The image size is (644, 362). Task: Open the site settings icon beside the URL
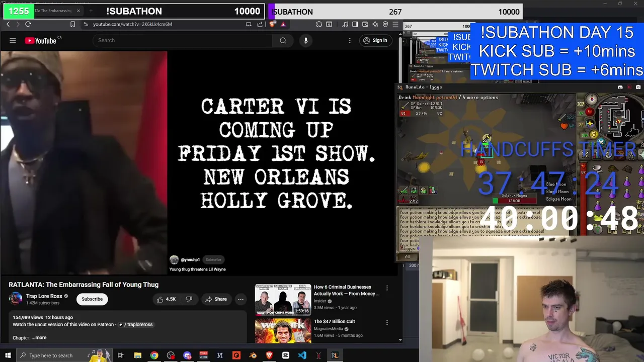point(86,24)
